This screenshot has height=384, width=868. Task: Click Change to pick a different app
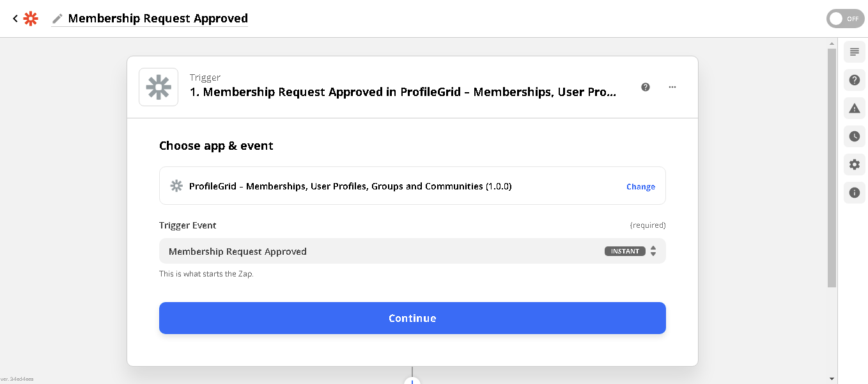(640, 187)
